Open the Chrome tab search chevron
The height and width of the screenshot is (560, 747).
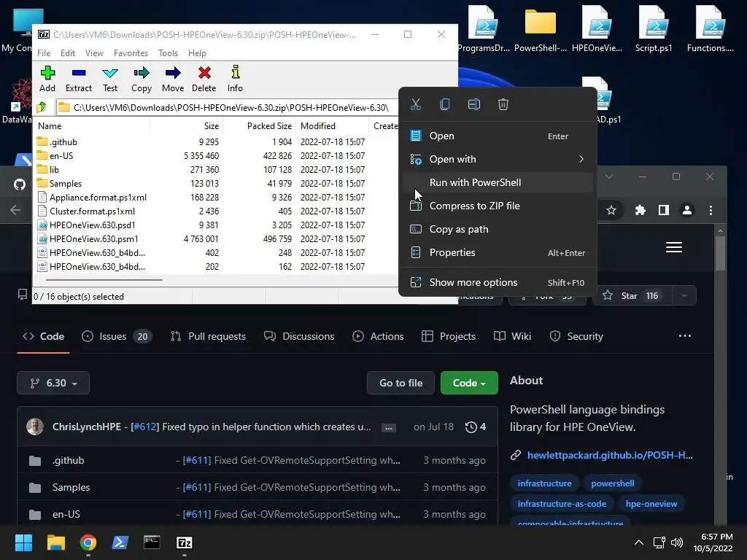[x=609, y=176]
